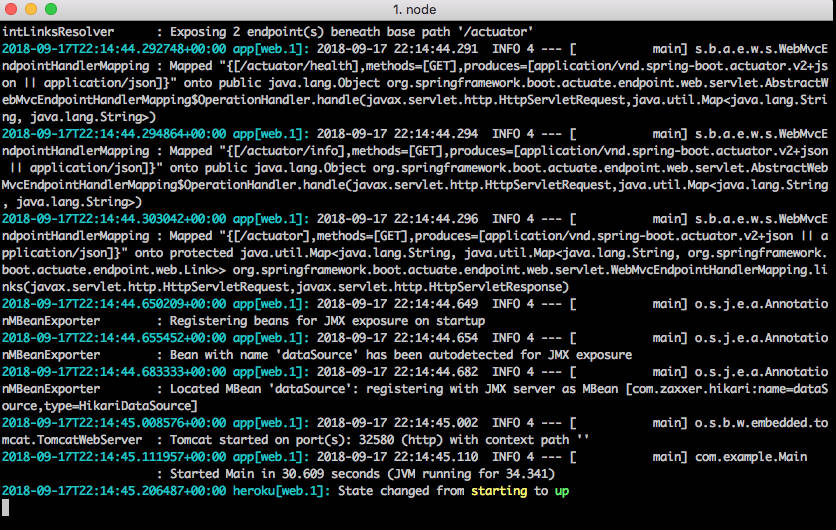Viewport: 836px width, 530px height.
Task: Click 'Registering beans for JMX exposure on startup'
Action: [327, 320]
